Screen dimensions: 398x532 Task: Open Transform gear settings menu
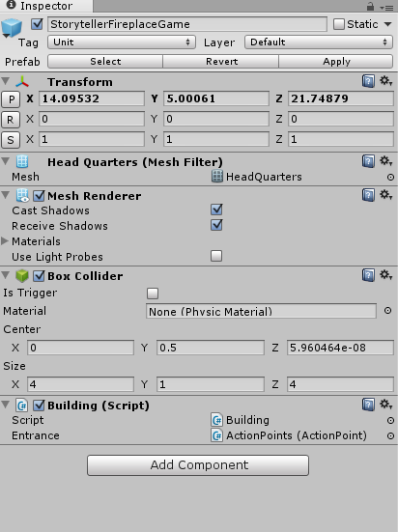[386, 81]
